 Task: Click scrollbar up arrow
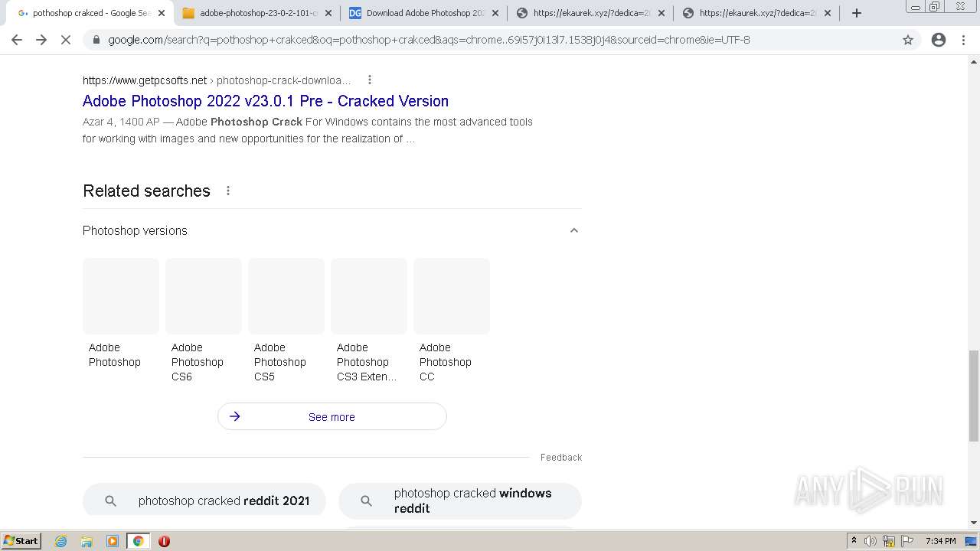(x=974, y=62)
